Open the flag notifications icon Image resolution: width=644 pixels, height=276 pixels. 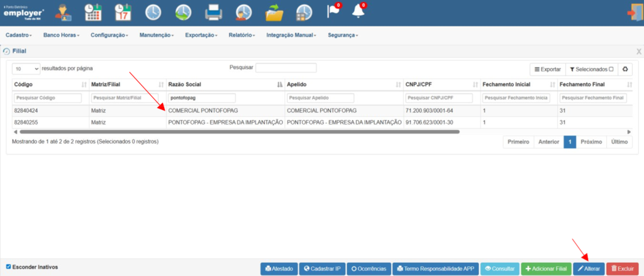pyautogui.click(x=334, y=11)
